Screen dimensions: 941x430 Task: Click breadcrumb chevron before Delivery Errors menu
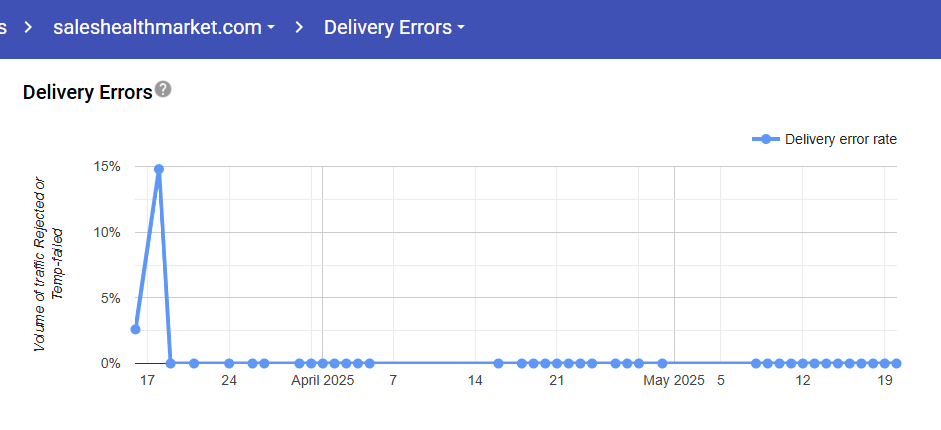click(300, 28)
